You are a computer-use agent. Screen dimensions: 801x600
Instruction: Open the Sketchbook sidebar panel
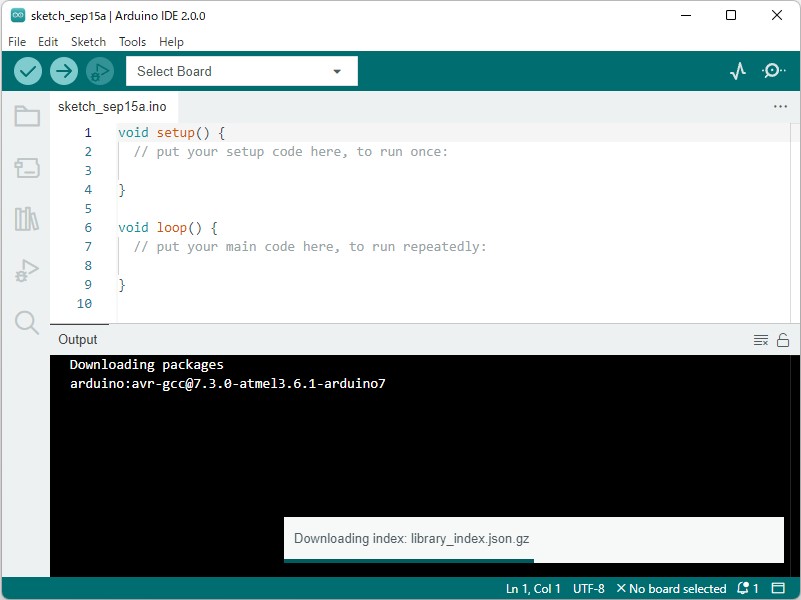click(x=27, y=116)
